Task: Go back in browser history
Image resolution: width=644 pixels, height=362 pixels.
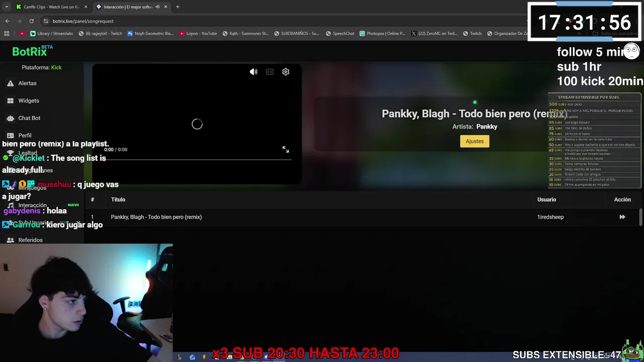Action: [7, 21]
